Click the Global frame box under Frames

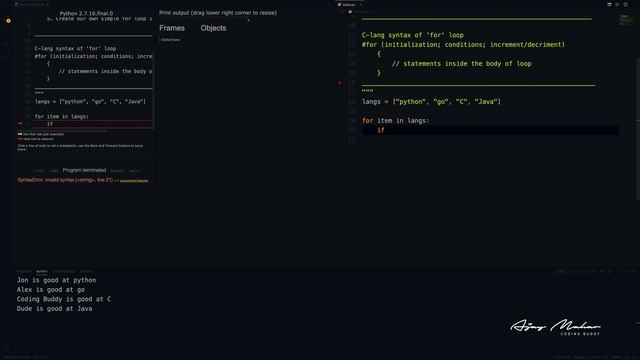click(x=170, y=40)
